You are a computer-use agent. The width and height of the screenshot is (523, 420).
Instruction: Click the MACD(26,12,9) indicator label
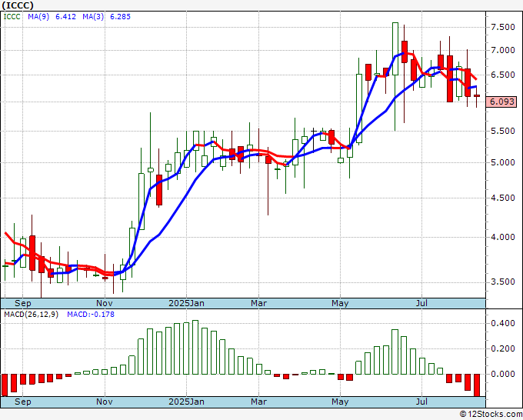(31, 315)
